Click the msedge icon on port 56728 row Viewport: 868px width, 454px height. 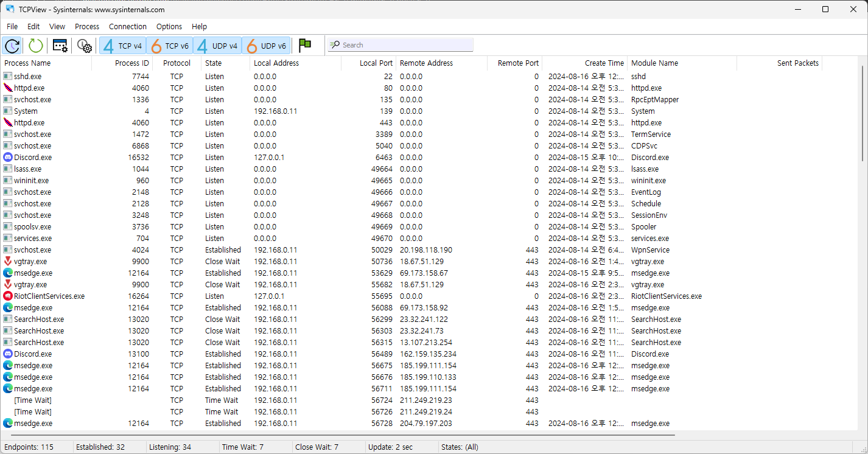point(8,423)
